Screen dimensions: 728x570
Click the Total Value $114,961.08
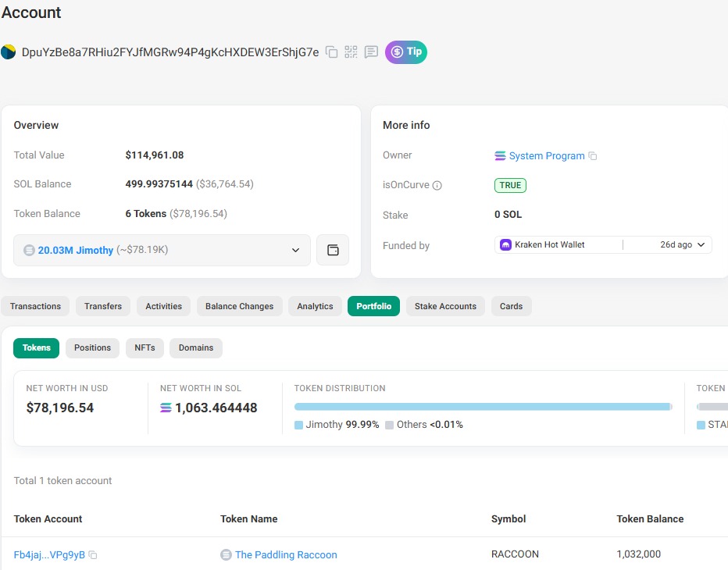154,155
